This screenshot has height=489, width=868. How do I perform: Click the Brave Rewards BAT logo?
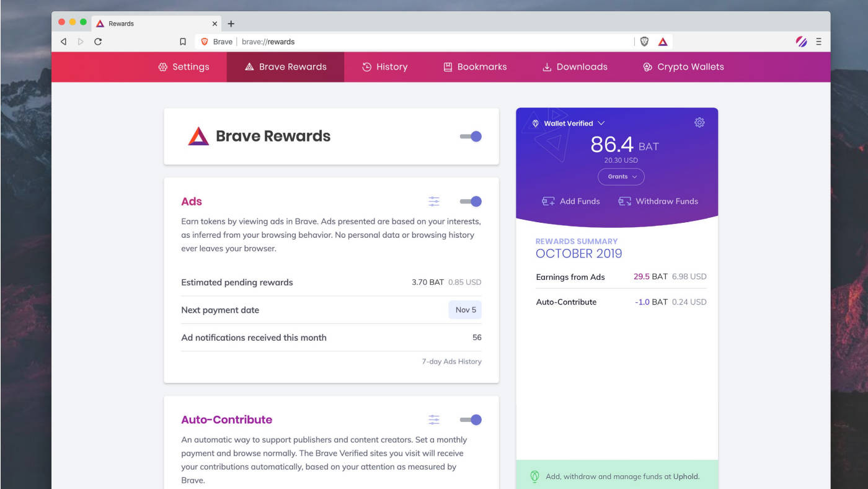198,136
